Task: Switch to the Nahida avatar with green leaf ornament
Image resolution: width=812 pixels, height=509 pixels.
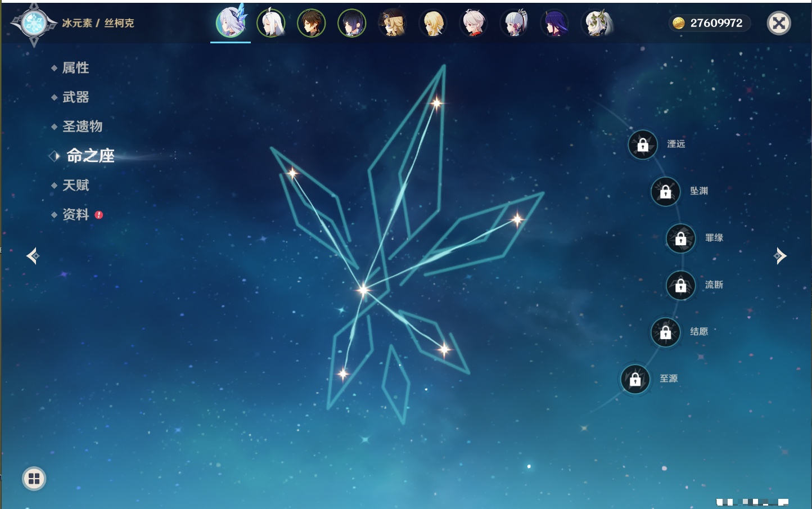Action: [596, 23]
